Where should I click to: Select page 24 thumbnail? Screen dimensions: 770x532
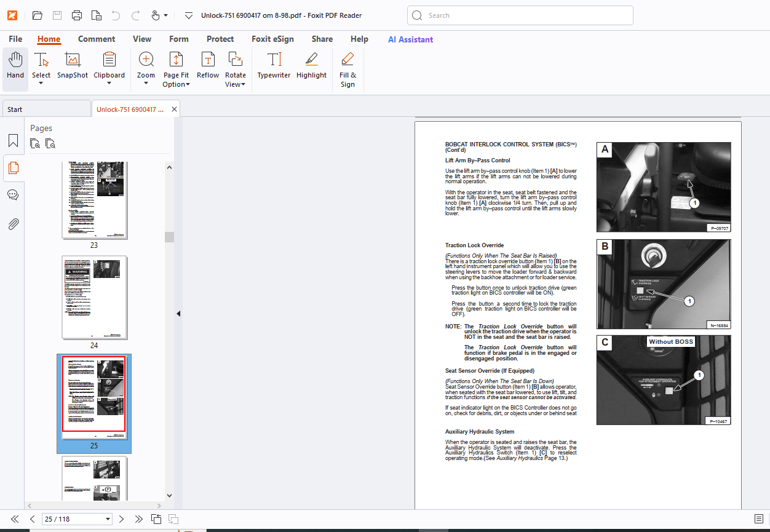[x=94, y=298]
